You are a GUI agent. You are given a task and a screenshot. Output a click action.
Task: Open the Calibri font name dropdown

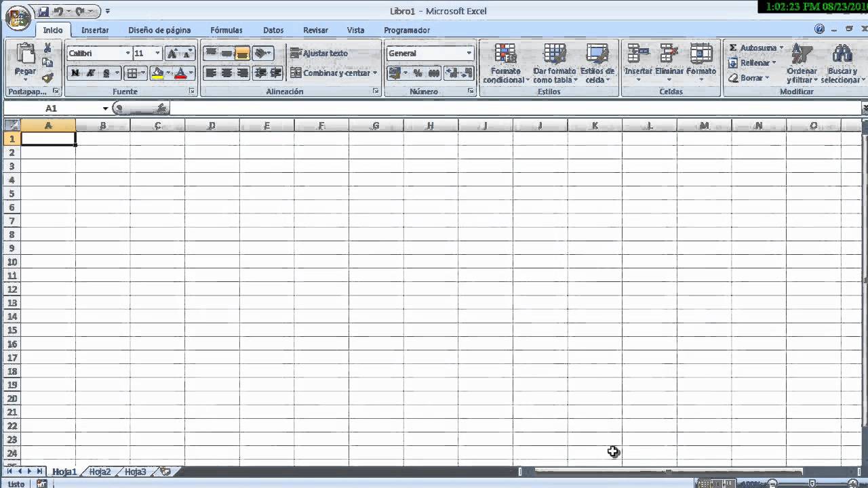tap(127, 54)
